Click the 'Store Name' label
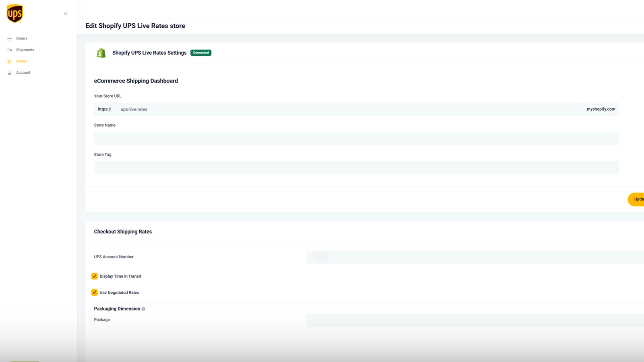The height and width of the screenshot is (362, 644). [x=105, y=125]
